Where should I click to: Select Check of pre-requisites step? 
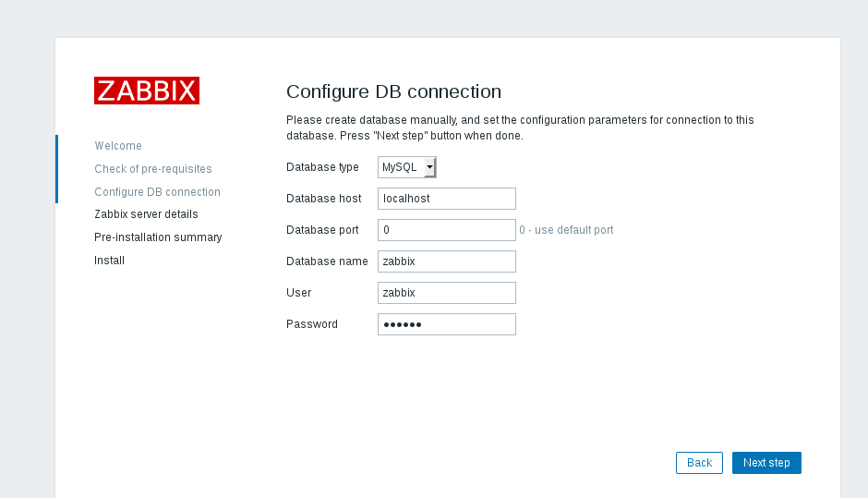click(152, 169)
